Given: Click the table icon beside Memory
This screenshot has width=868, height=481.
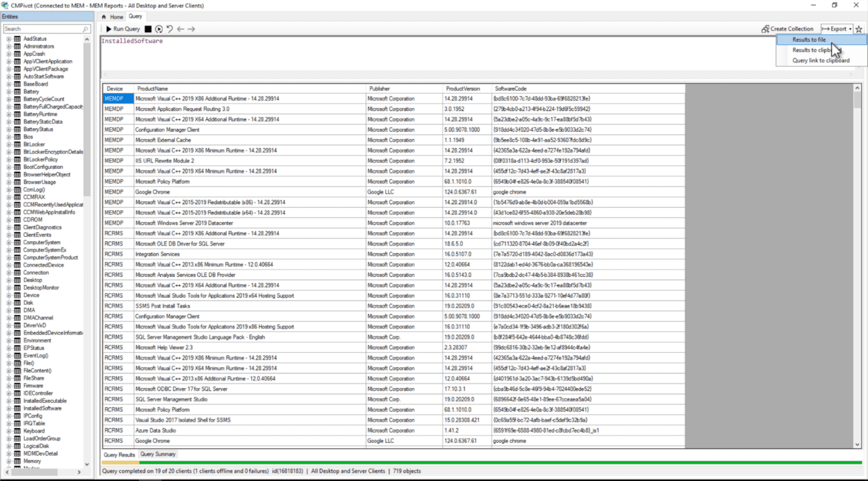Looking at the screenshot, I should pos(17,462).
